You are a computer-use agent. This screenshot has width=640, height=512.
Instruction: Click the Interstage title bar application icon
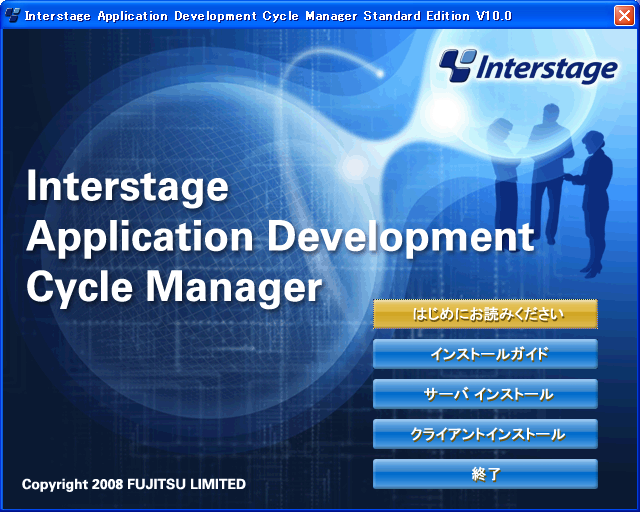(x=12, y=16)
